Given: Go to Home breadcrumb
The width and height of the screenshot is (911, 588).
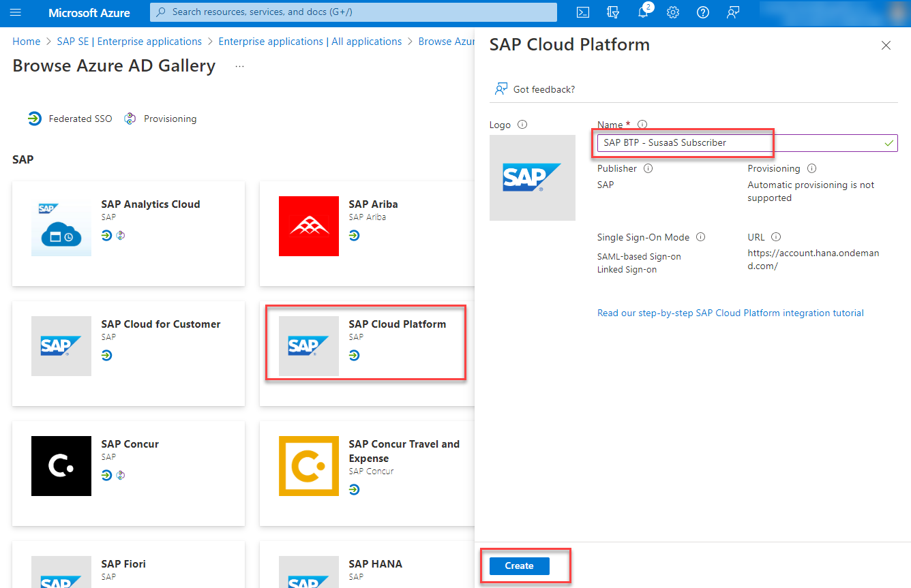Looking at the screenshot, I should click(27, 42).
